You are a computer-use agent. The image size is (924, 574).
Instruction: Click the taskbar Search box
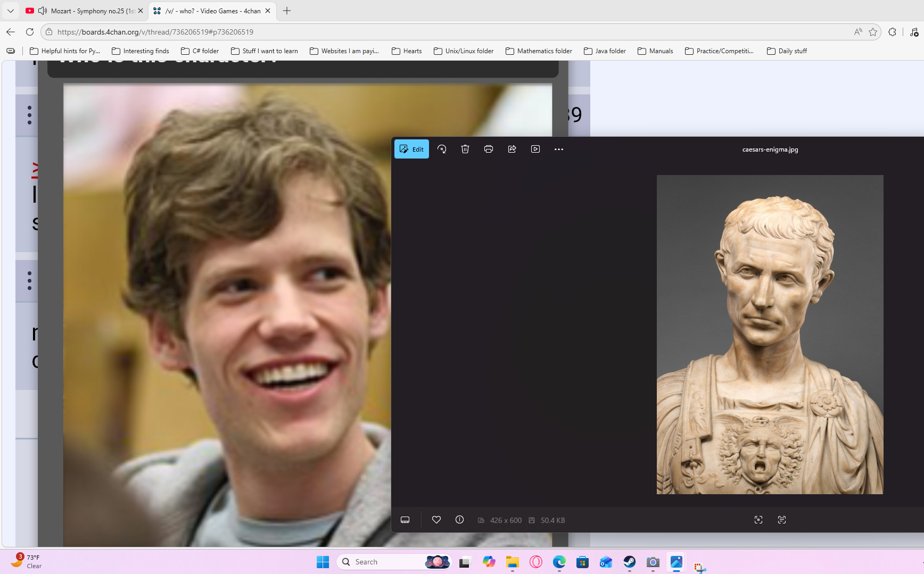[x=394, y=562]
